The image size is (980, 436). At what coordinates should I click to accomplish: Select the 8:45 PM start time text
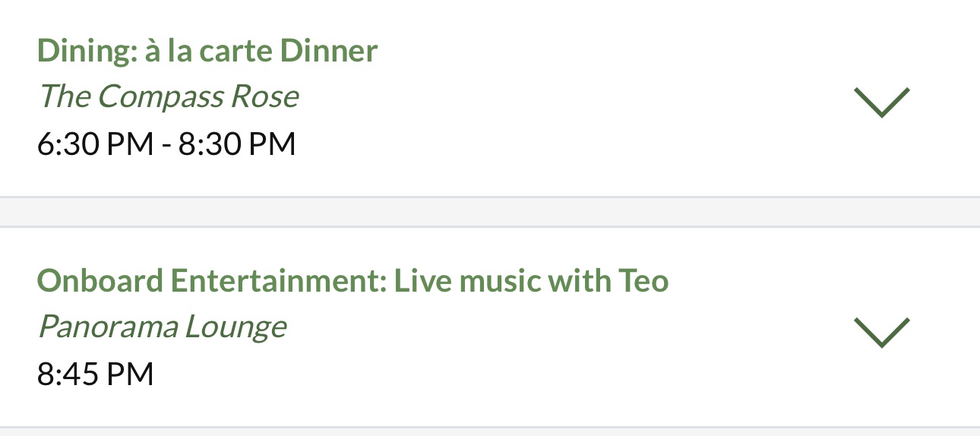click(95, 374)
